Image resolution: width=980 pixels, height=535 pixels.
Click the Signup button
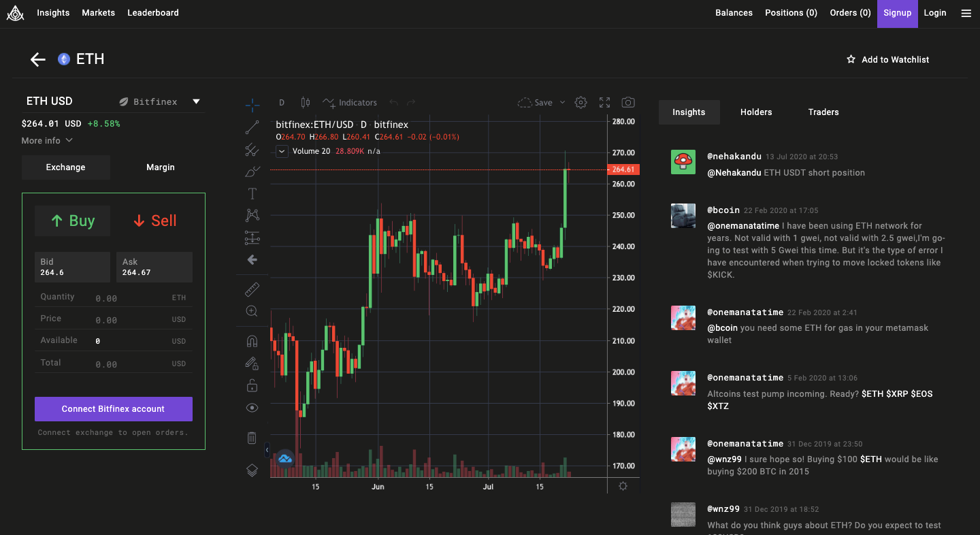point(898,14)
